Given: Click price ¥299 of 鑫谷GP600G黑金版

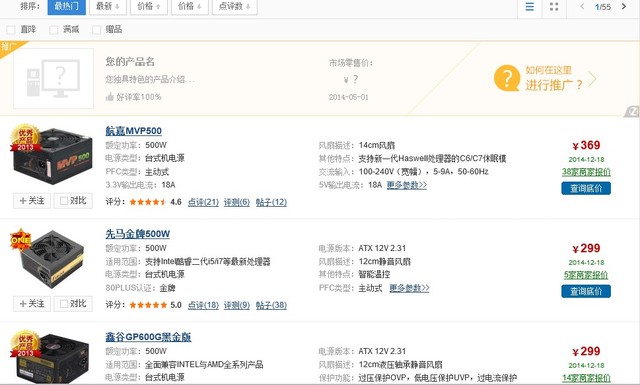Looking at the screenshot, I should point(586,351).
